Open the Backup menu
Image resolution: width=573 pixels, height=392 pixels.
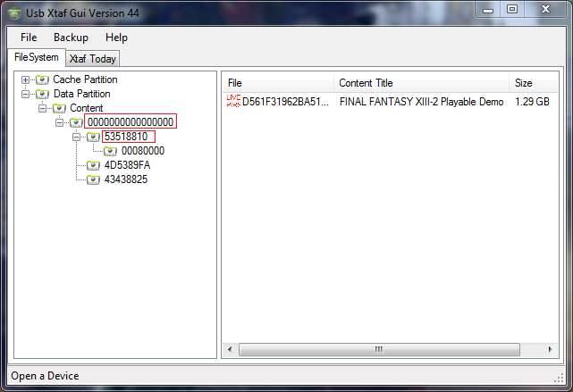point(71,38)
